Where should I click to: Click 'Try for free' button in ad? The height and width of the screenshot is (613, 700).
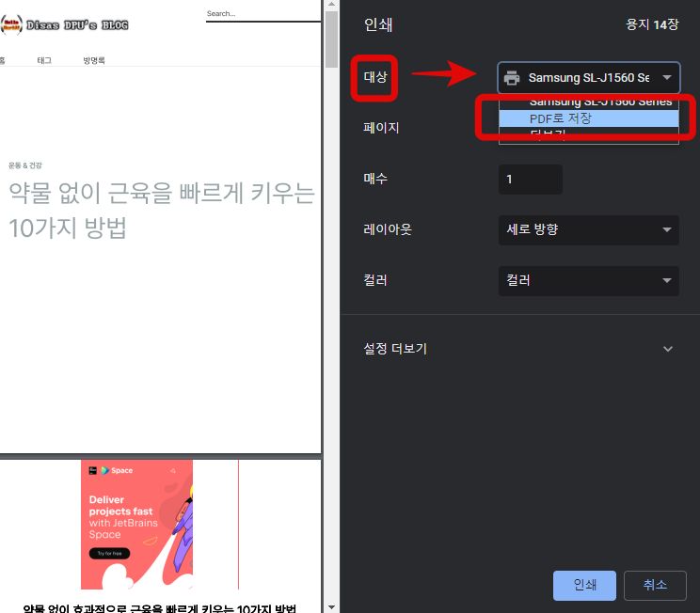tap(109, 554)
